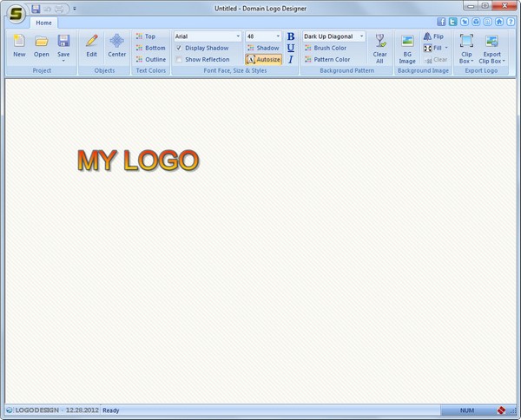Choose the Shadow color
Viewport: 521px width, 420px height.
(263, 48)
